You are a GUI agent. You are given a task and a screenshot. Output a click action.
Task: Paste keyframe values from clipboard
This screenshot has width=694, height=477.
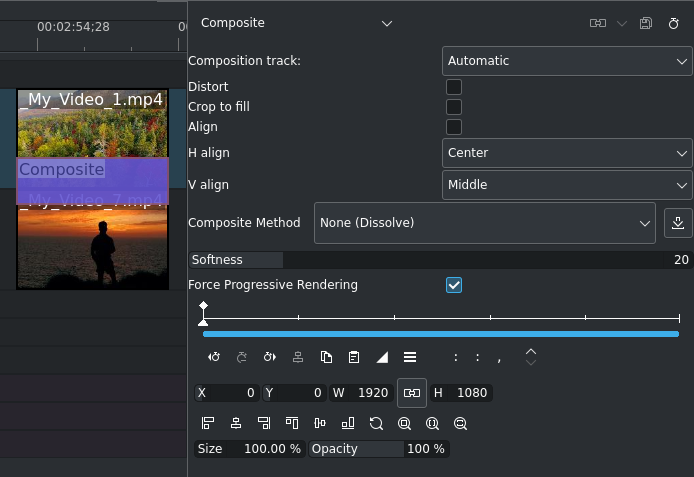(354, 357)
